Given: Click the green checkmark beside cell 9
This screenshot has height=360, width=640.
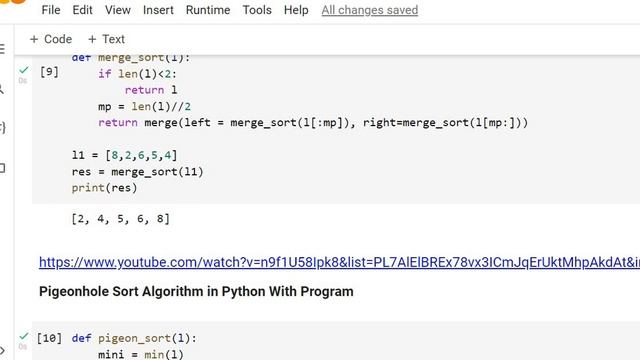Looking at the screenshot, I should (x=24, y=70).
